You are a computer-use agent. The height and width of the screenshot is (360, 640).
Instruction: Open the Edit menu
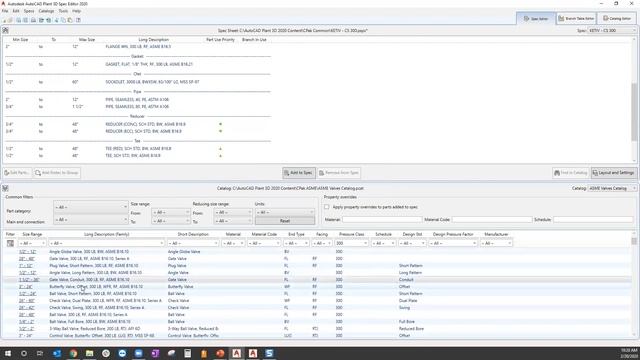coord(16,11)
